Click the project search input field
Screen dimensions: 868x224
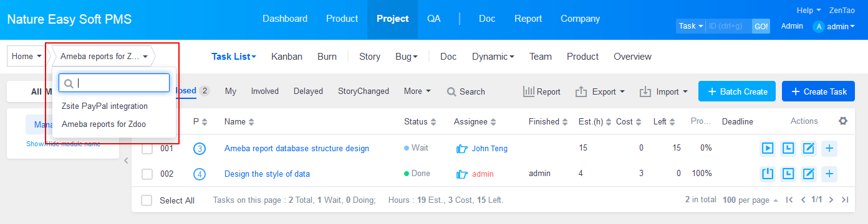pyautogui.click(x=114, y=83)
